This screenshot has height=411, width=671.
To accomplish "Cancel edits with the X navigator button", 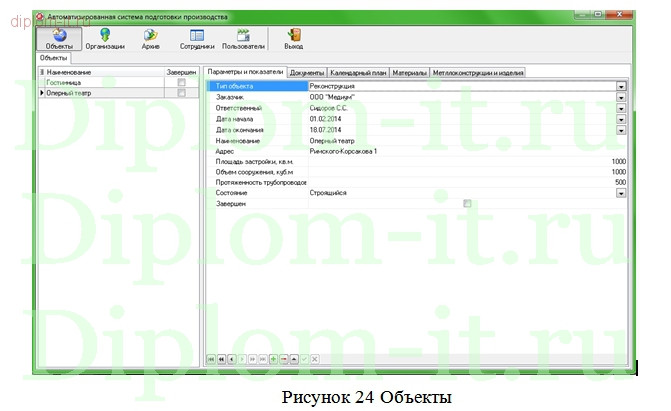I will [x=315, y=359].
